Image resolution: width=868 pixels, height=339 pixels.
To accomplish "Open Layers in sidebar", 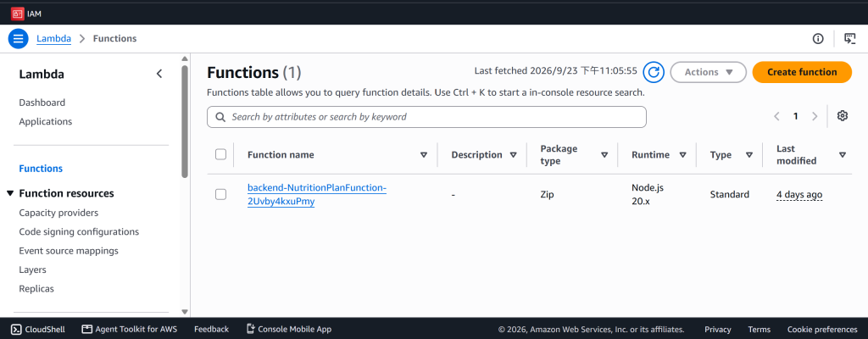I will [33, 270].
